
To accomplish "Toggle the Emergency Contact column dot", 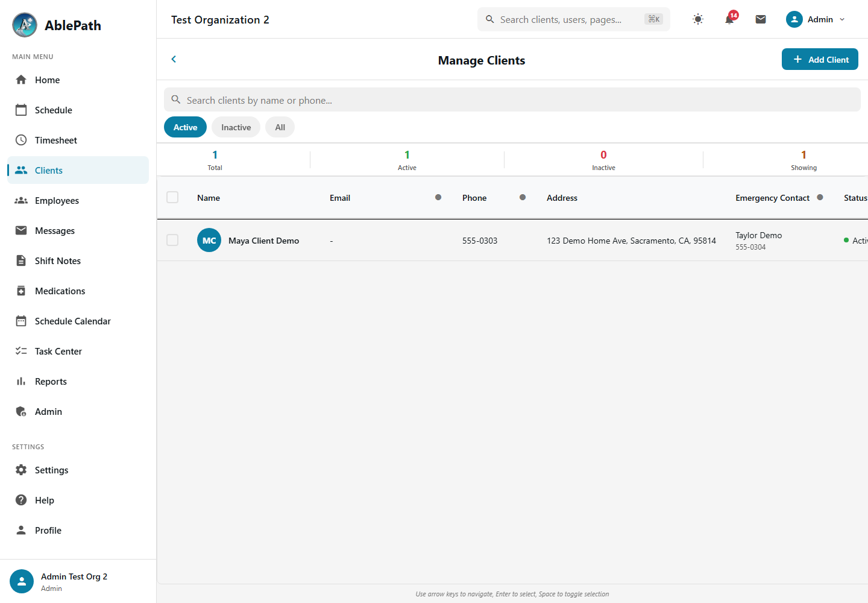I will tap(820, 197).
